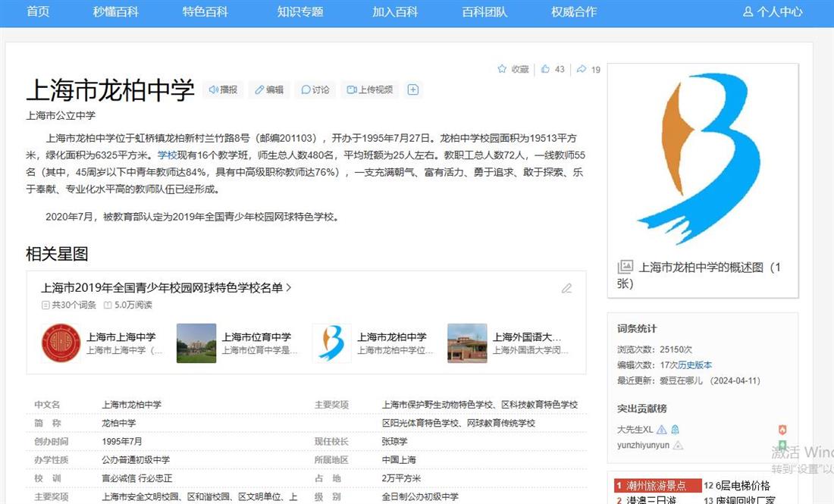Like the article with thumbs-up icon
The height and width of the screenshot is (504, 834).
(545, 68)
